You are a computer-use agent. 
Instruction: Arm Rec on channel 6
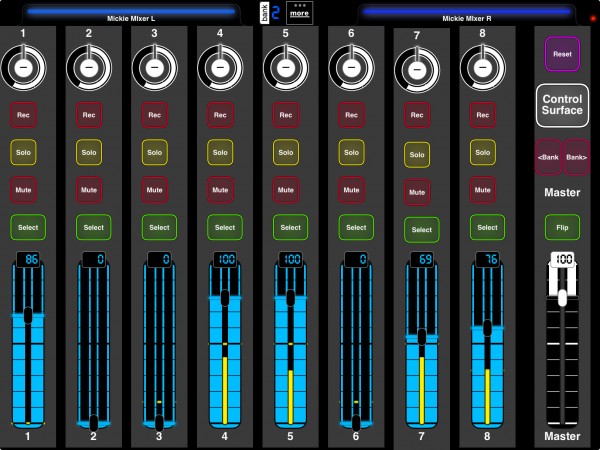[x=351, y=115]
